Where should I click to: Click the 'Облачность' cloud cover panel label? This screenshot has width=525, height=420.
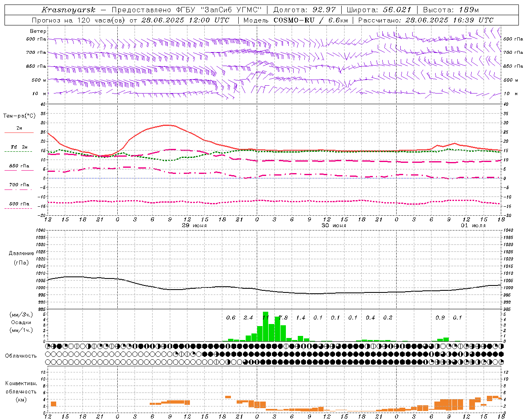click(21, 356)
